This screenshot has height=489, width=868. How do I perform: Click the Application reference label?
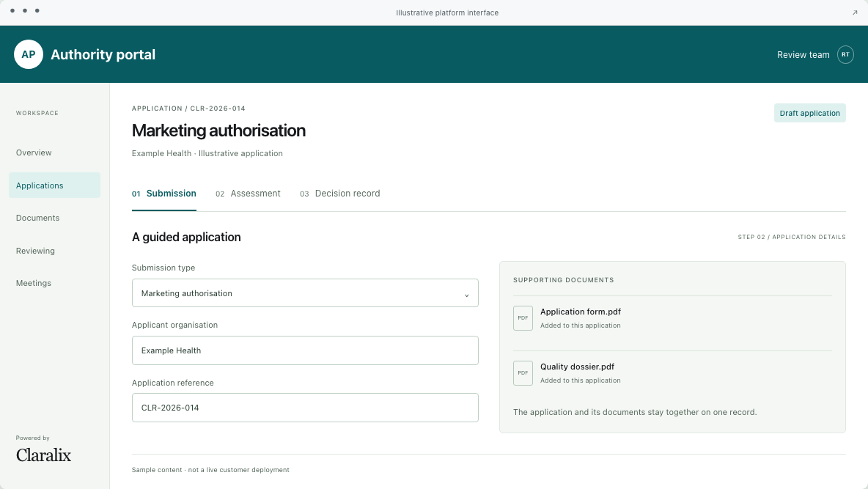173,383
